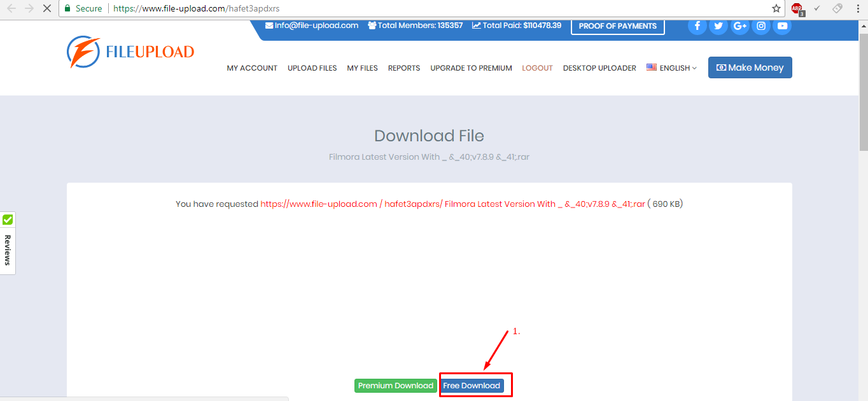This screenshot has height=401, width=868.
Task: Open the FileUpload Facebook page icon
Action: click(697, 26)
